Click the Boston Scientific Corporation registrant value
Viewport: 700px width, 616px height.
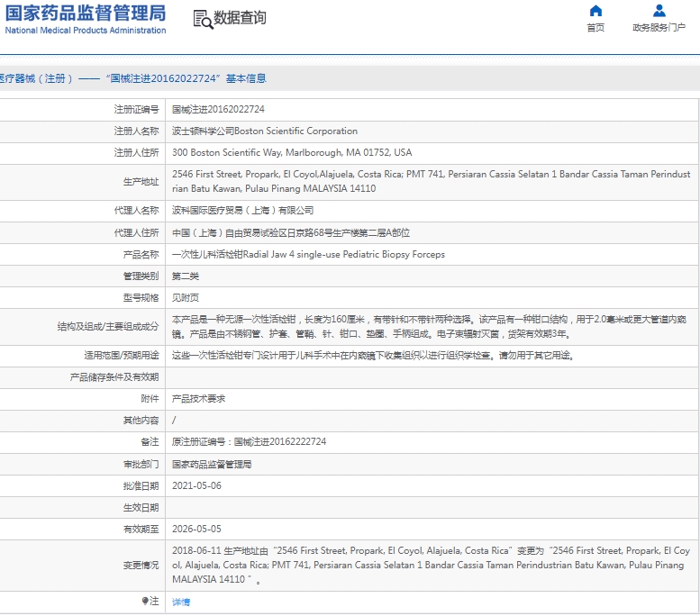pos(265,131)
